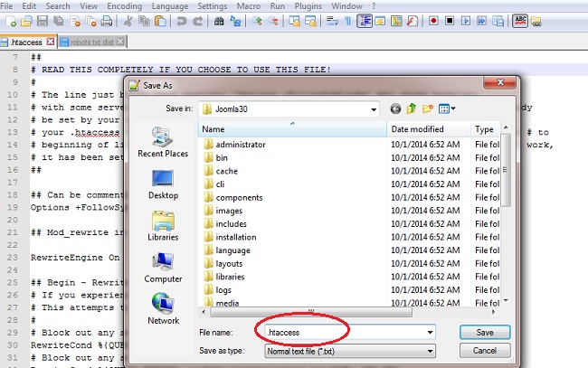Select Network in the places sidebar
This screenshot has width=588, height=368.
163,309
